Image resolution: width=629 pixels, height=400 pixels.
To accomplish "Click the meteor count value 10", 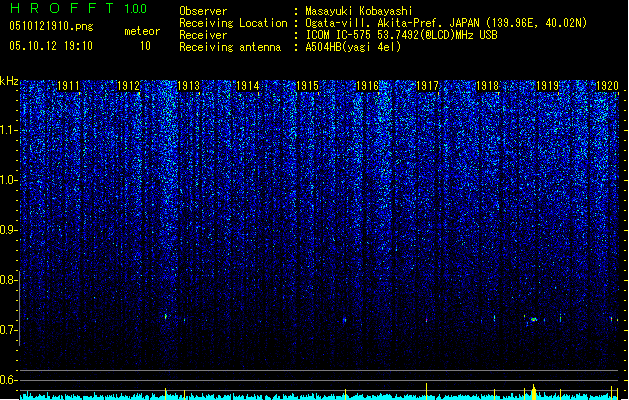I will [x=145, y=46].
